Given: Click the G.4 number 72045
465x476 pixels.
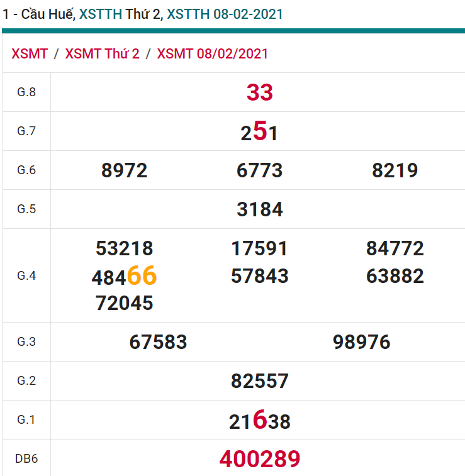Looking at the screenshot, I should point(124,303).
